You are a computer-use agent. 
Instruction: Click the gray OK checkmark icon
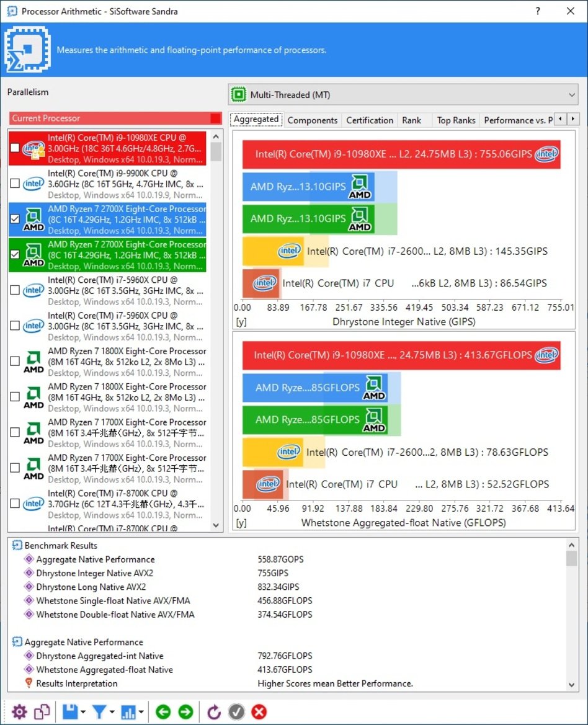[x=236, y=711]
